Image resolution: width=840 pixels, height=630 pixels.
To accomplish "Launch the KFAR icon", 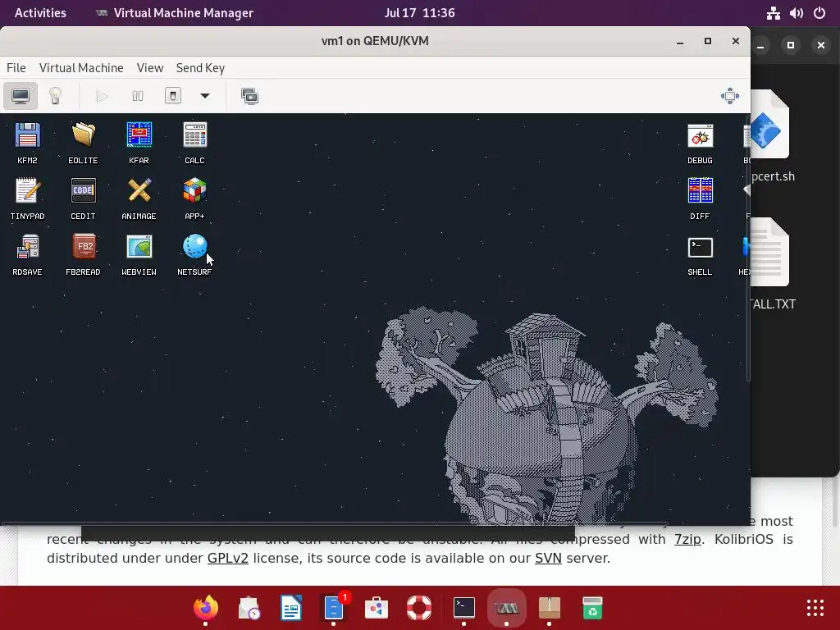I will pyautogui.click(x=139, y=143).
